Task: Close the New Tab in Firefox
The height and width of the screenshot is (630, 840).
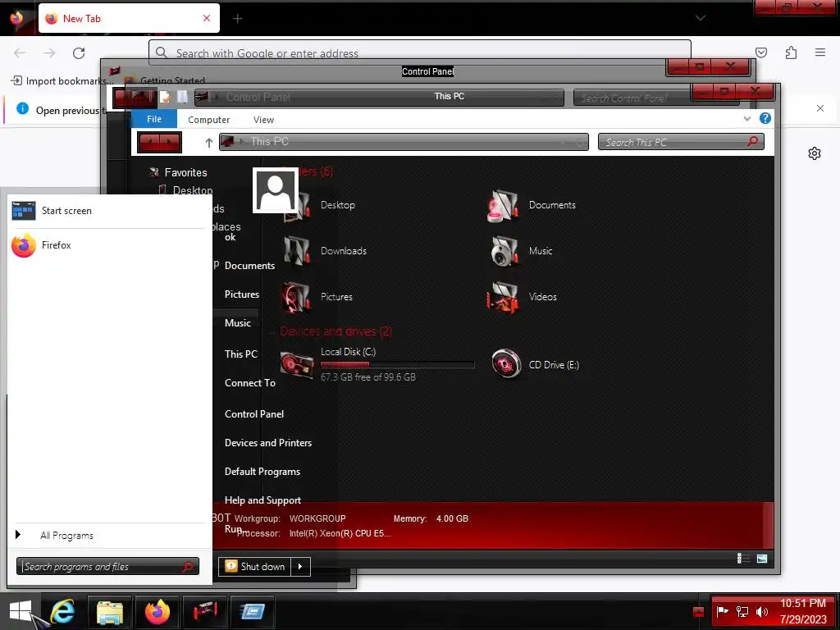Action: coord(207,18)
